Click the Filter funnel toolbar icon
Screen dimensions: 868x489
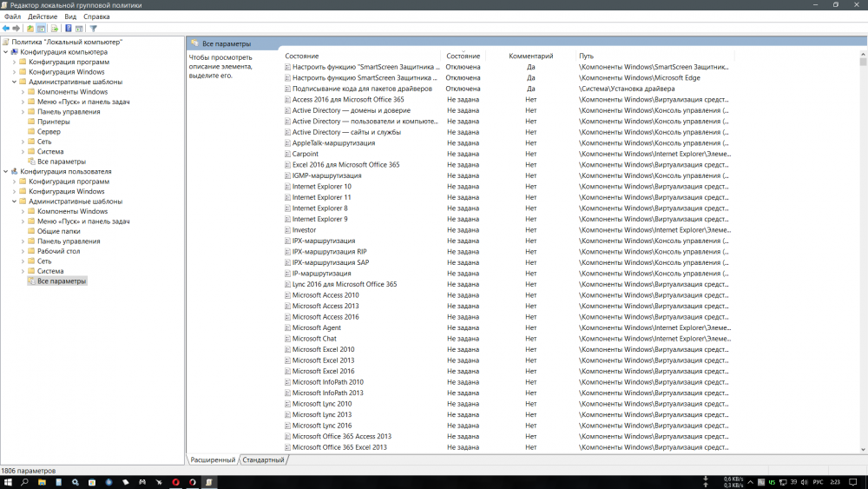(94, 29)
